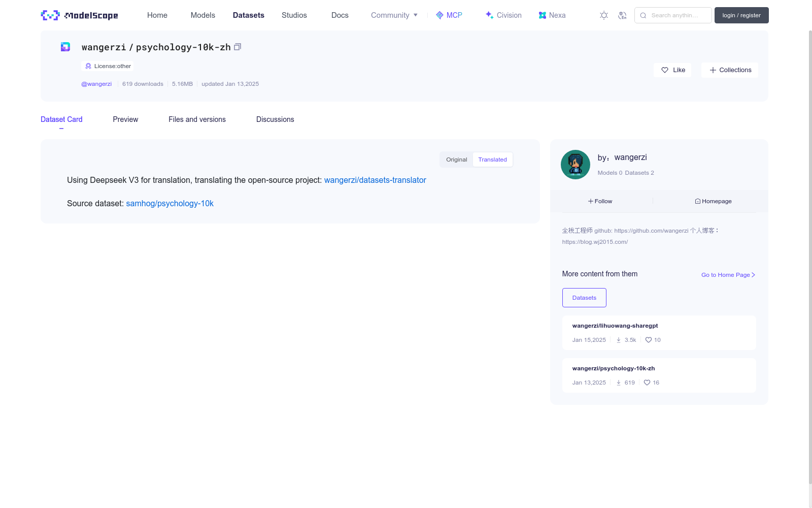The image size is (812, 508).
Task: Copy dataset name with the copy icon
Action: pyautogui.click(x=237, y=47)
